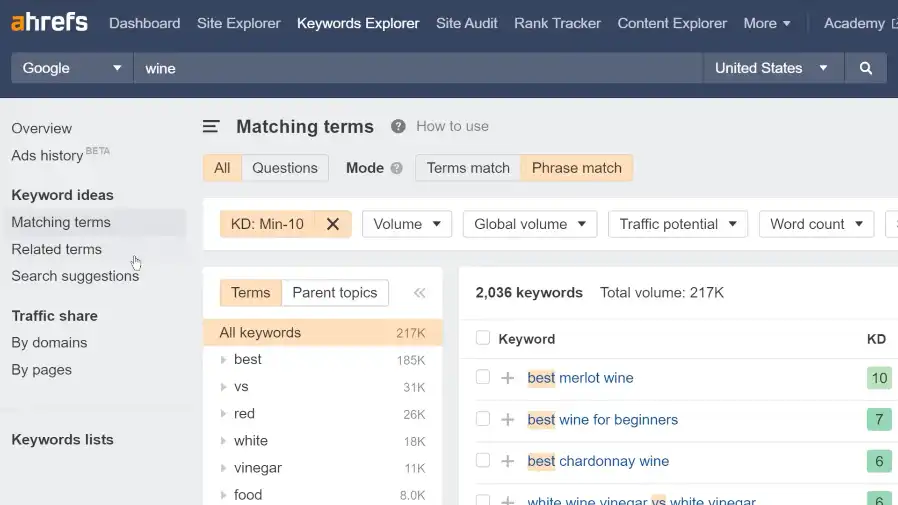Open Traffic share By domains
This screenshot has width=898, height=505.
(x=49, y=342)
